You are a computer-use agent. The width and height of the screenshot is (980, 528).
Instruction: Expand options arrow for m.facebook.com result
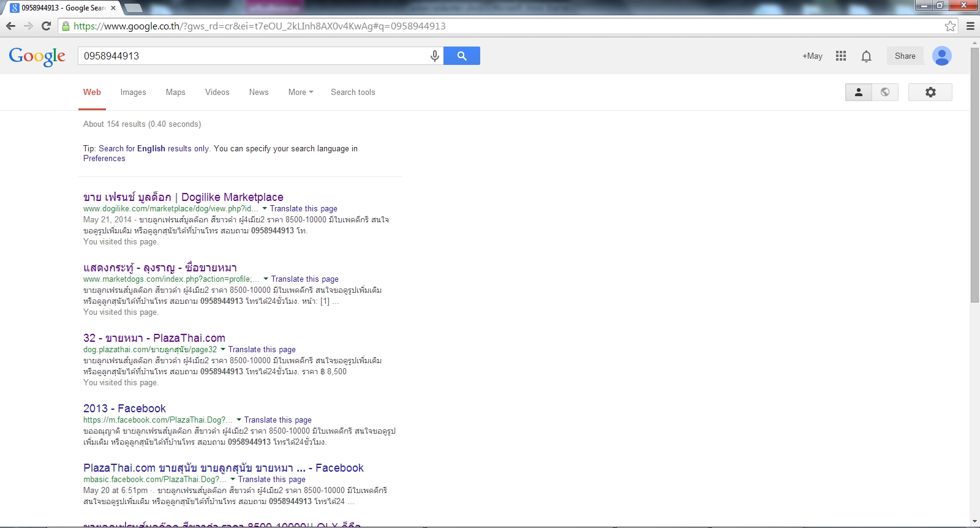pyautogui.click(x=239, y=420)
